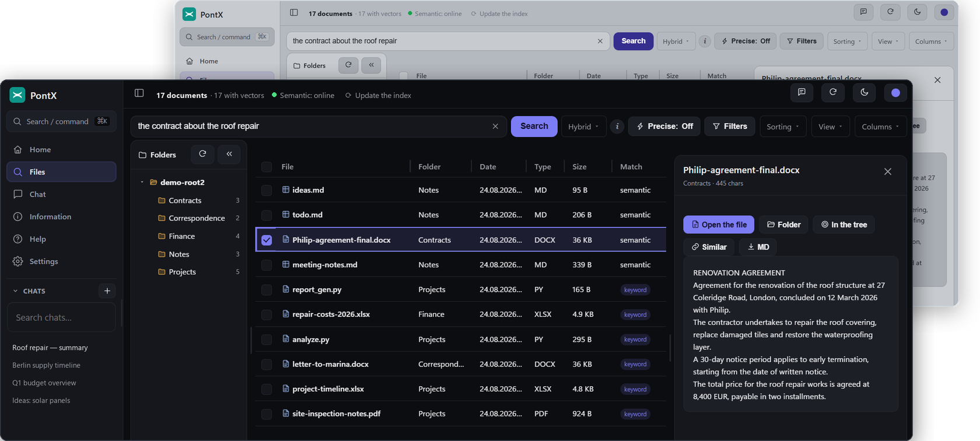Open Settings in the sidebar
The width and height of the screenshot is (980, 441).
pos(61,261)
